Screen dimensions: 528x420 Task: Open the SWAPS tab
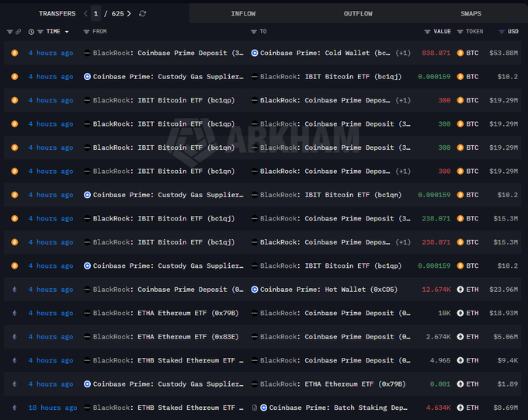[x=471, y=13]
